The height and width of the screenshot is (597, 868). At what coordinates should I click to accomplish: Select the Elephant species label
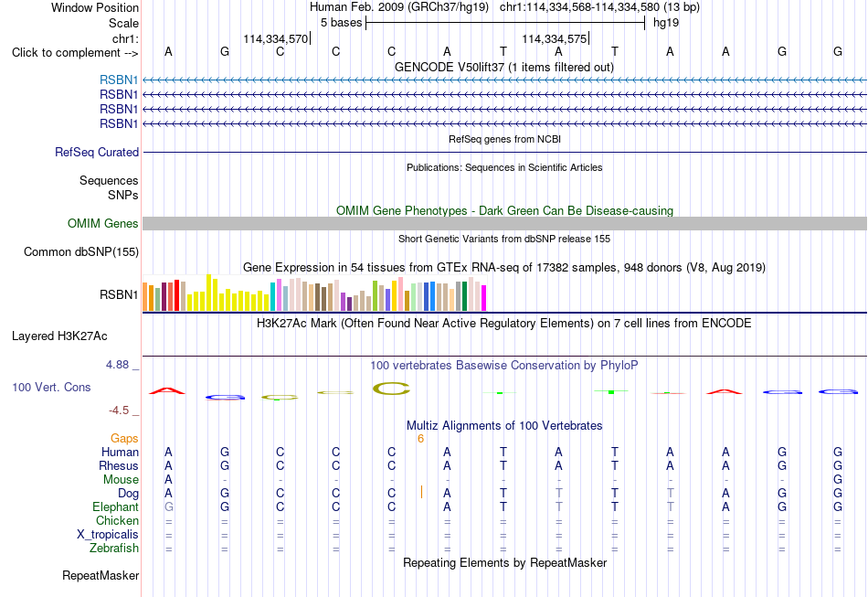tap(115, 507)
